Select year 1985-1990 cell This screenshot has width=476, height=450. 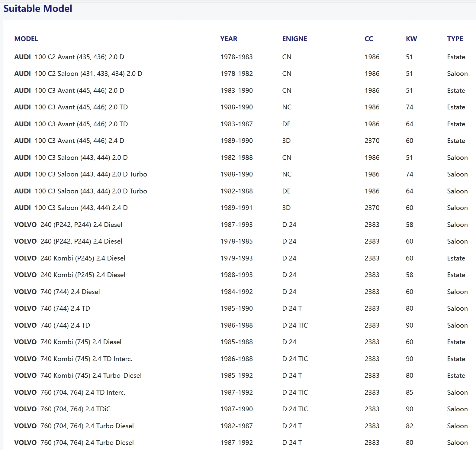(236, 309)
